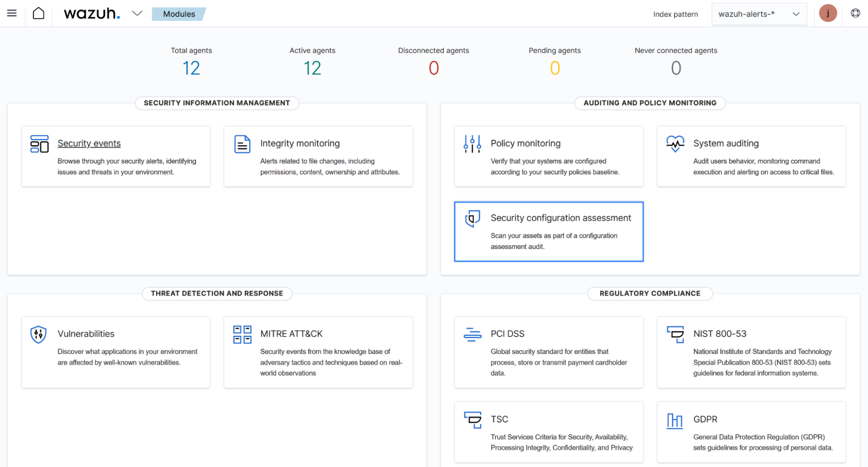This screenshot has width=868, height=467.
Task: Open the Integrity monitoring module title
Action: pos(300,143)
